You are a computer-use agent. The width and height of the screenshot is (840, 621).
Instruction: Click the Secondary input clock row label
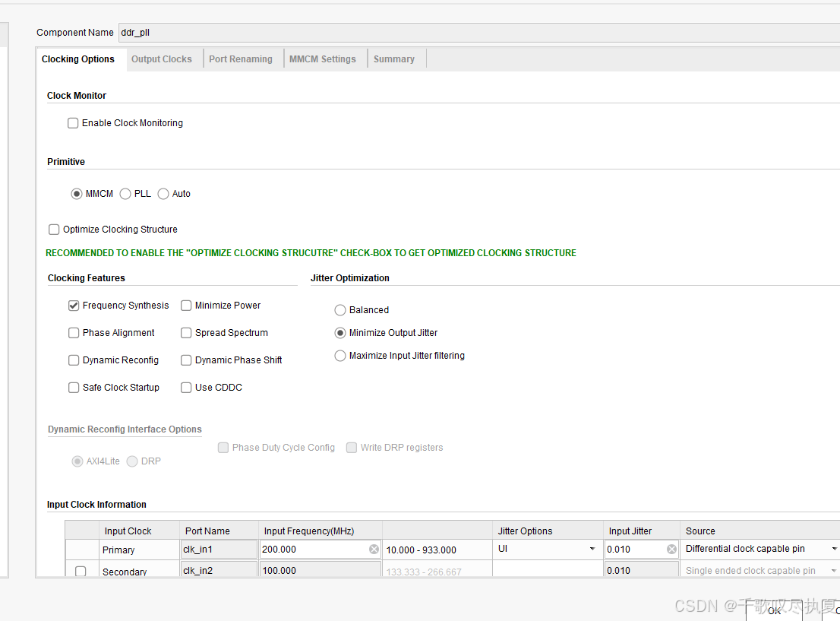[x=125, y=572]
